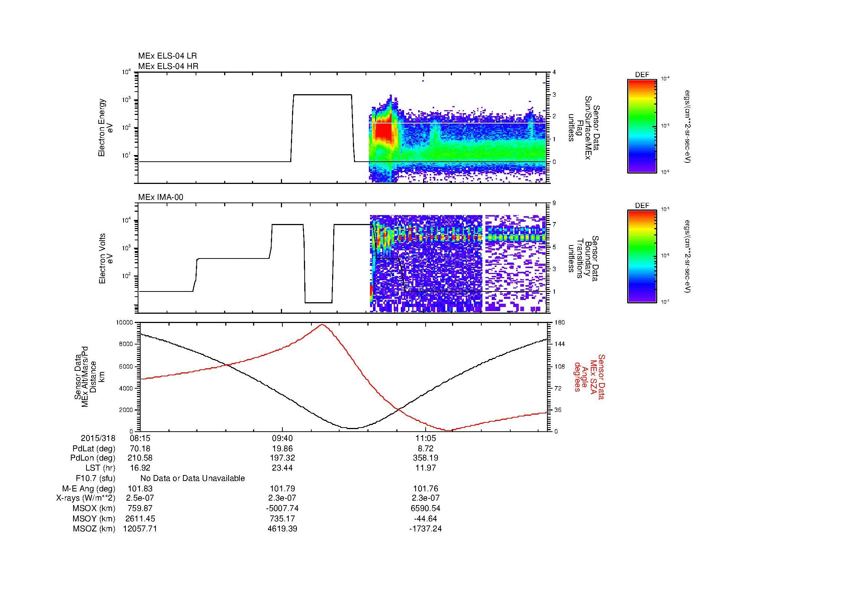
Task: Click 'No Data or Data Unavailable' text
Action: (x=193, y=478)
